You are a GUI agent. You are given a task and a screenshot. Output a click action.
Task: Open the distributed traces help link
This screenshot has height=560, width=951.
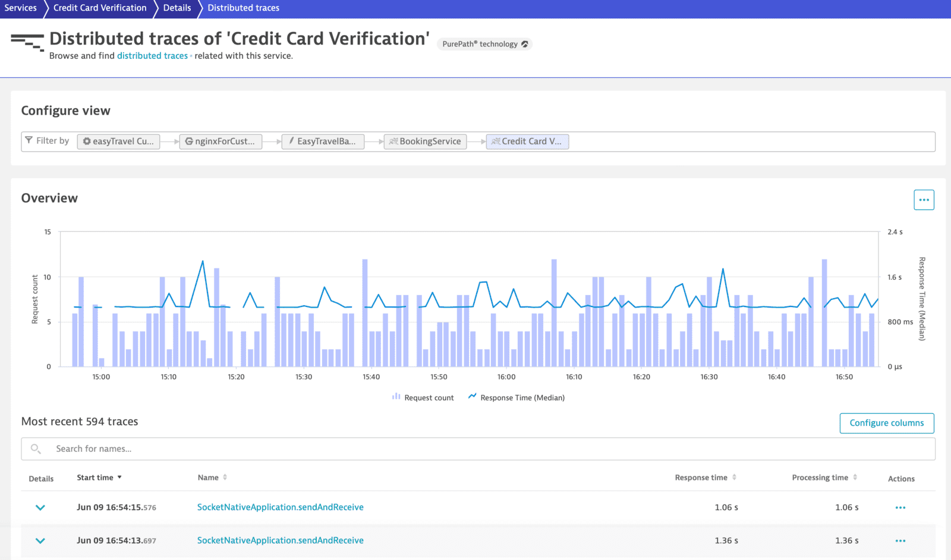152,56
